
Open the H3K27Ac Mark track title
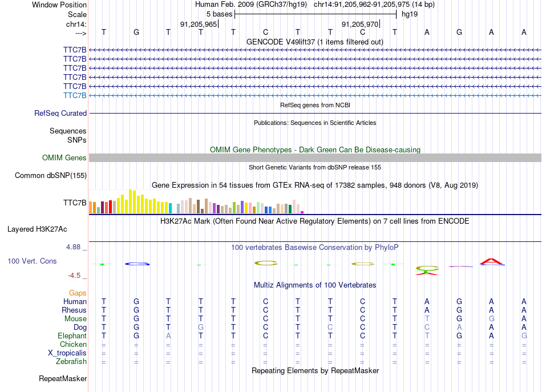tap(315, 221)
